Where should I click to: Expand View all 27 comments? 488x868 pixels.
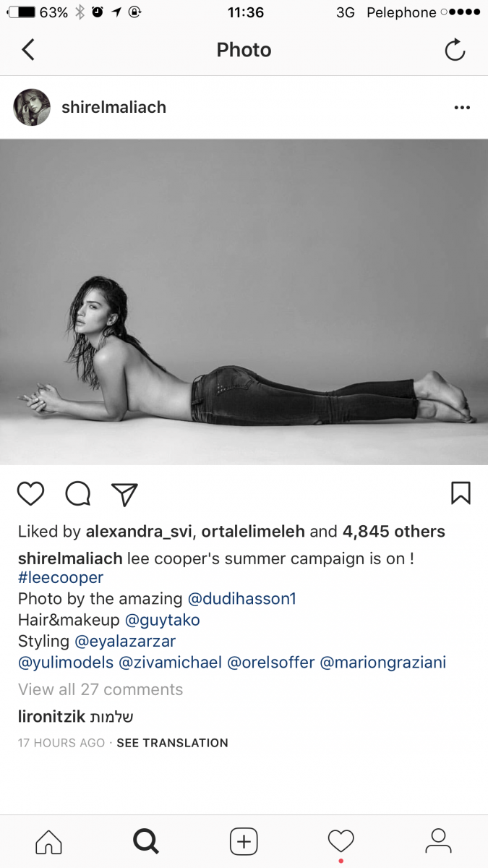coord(100,689)
